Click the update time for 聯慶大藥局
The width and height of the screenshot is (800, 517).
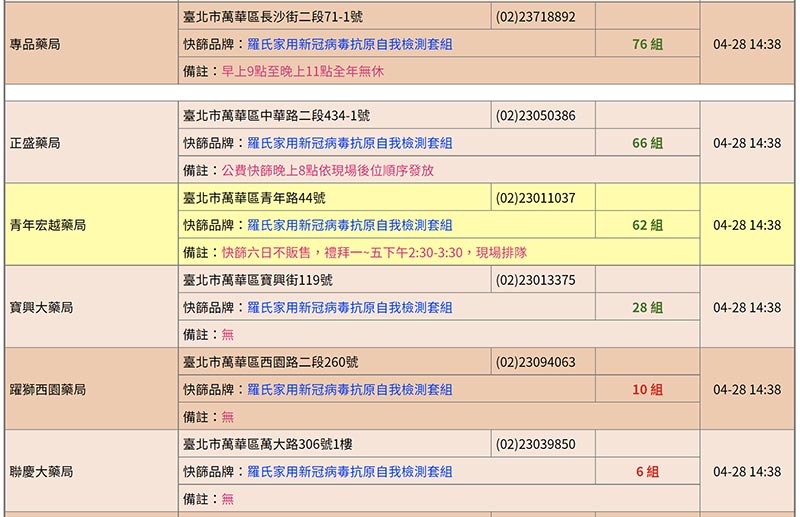(747, 472)
